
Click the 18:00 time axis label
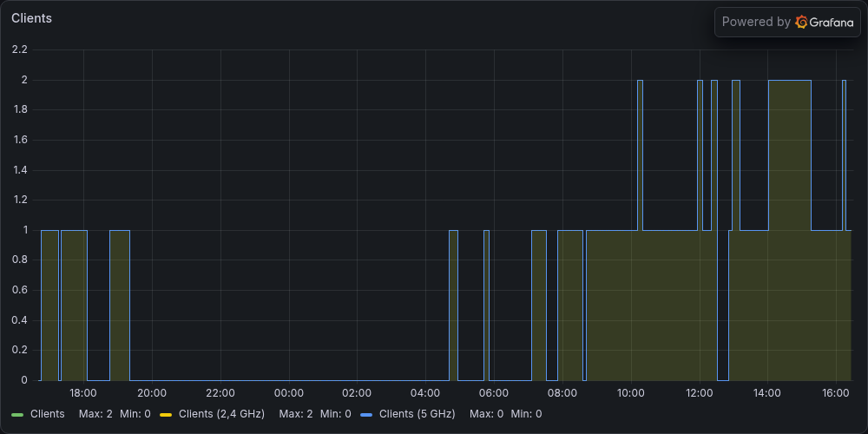pos(83,393)
